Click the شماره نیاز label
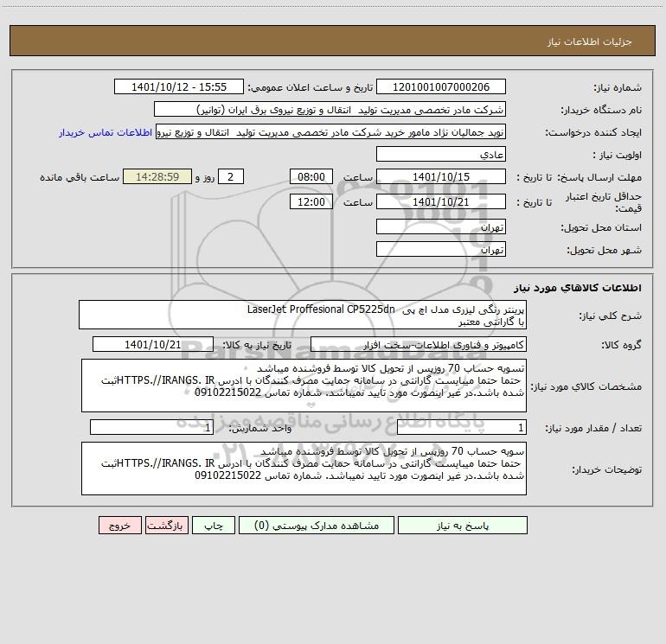Viewport: 666px width, 644px height. pyautogui.click(x=618, y=88)
